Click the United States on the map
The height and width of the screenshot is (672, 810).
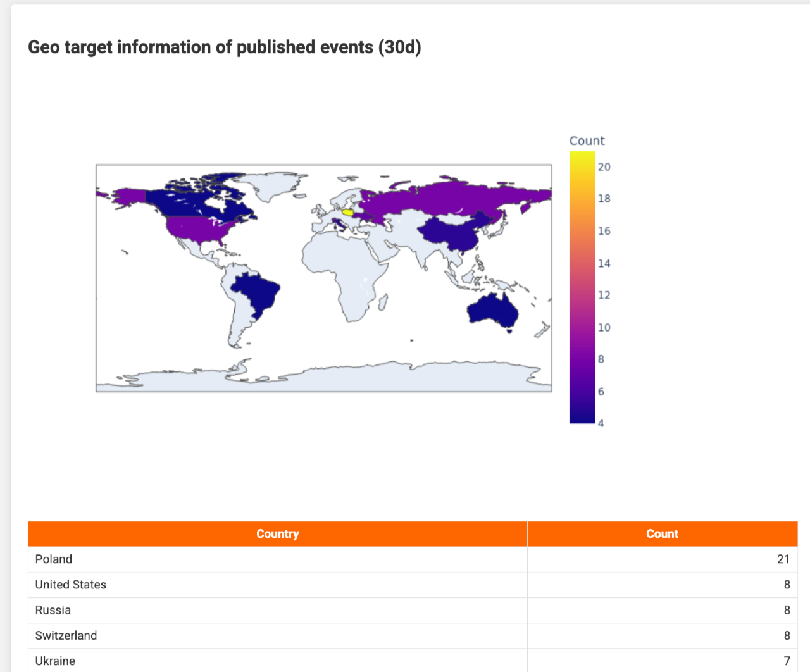tap(199, 229)
